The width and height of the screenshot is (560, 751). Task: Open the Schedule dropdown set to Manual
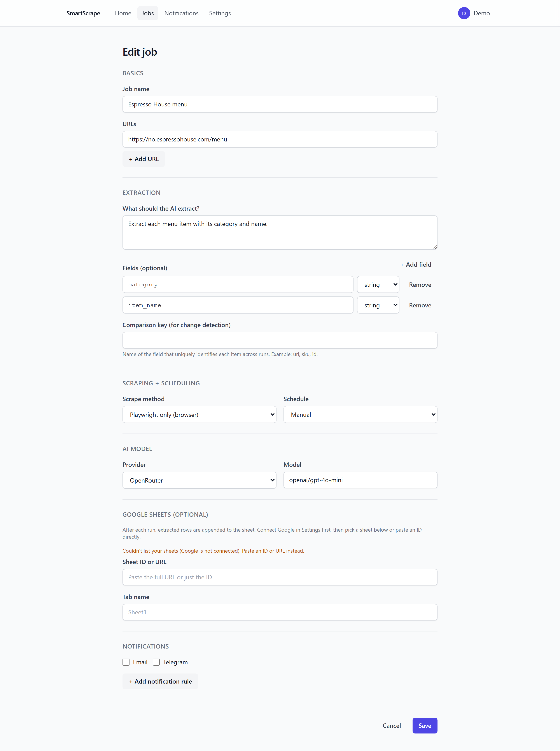[360, 414]
